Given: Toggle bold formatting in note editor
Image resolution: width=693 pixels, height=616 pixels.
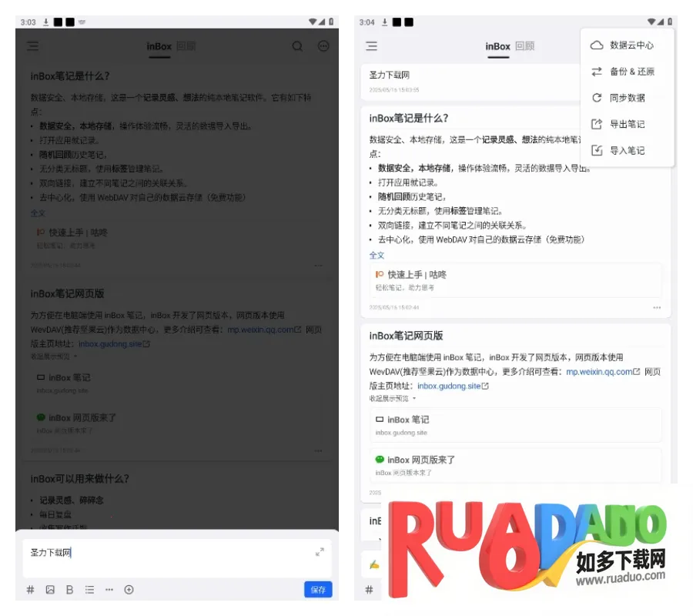Looking at the screenshot, I should point(70,590).
